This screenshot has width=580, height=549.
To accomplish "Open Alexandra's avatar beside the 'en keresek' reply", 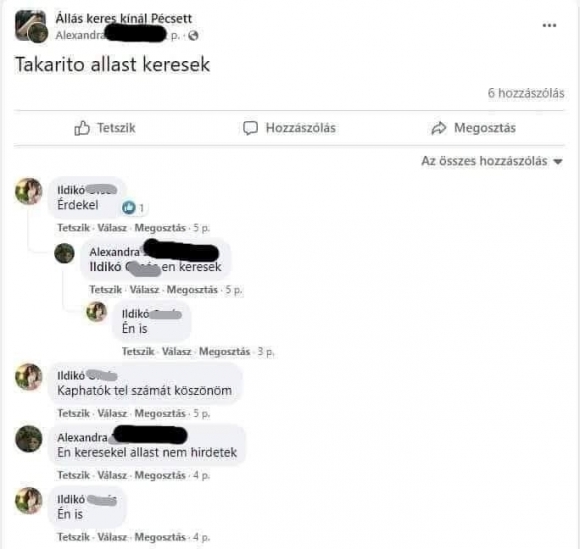I will pos(64,253).
